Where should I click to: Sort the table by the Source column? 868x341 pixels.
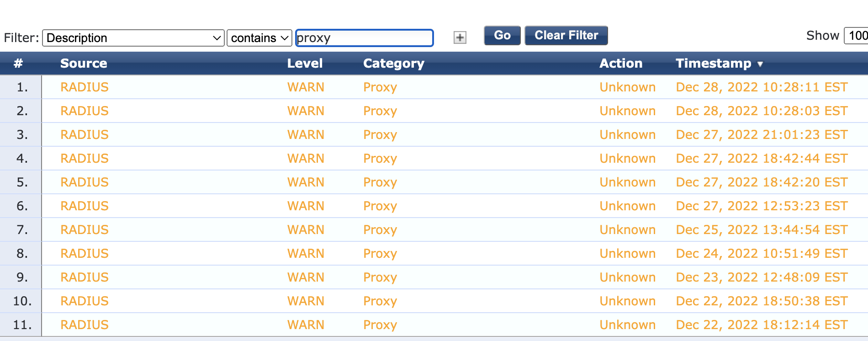pyautogui.click(x=84, y=64)
